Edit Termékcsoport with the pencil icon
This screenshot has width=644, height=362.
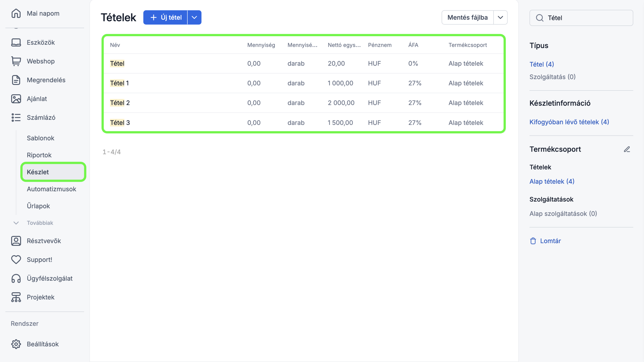(x=627, y=149)
